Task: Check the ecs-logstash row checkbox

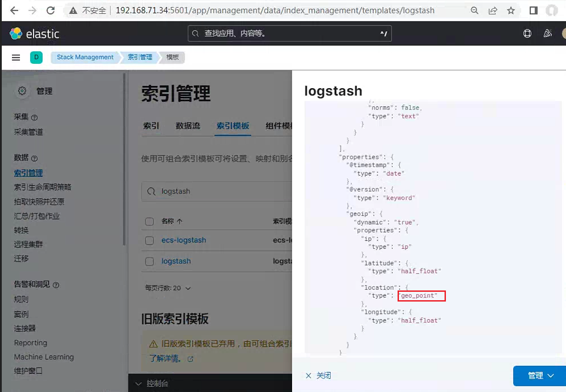Action: tap(150, 240)
